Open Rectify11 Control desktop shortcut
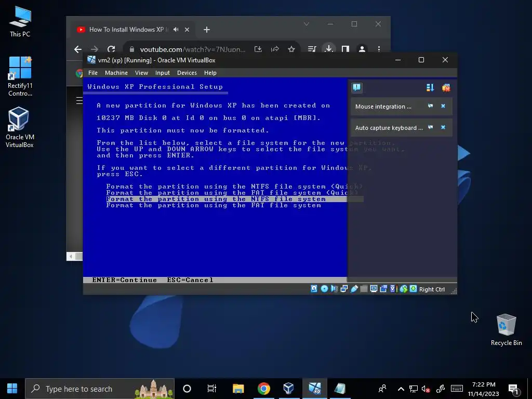Screen dimensions: 532x399 20,76
